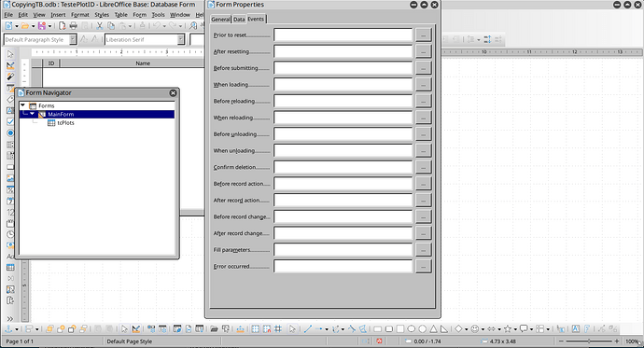The height and width of the screenshot is (348, 644).
Task: Select the Option Button control in sidebar
Action: (x=10, y=133)
